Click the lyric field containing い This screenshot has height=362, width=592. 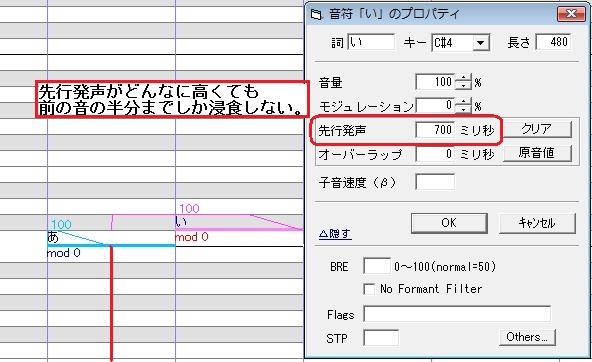click(x=371, y=42)
